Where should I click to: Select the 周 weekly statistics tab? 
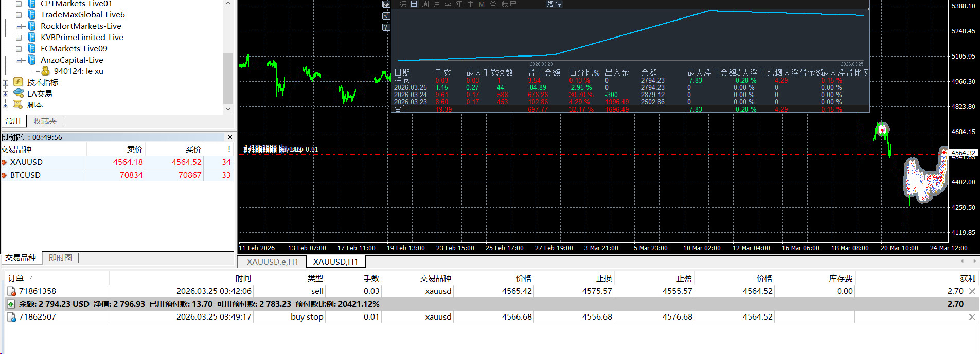click(425, 4)
